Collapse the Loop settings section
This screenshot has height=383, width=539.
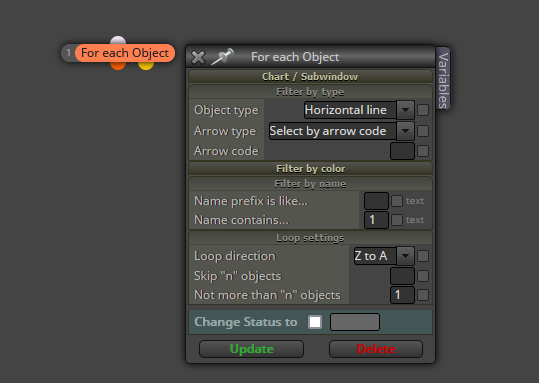(x=310, y=238)
